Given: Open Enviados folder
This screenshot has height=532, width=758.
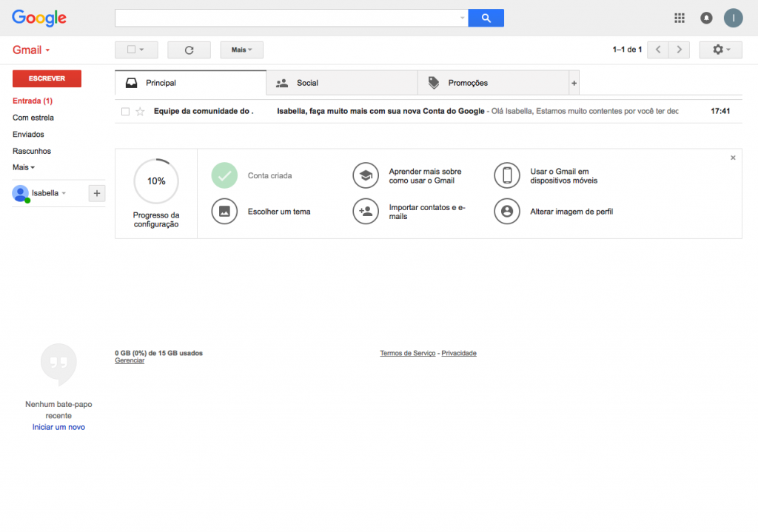Looking at the screenshot, I should click(x=28, y=135).
